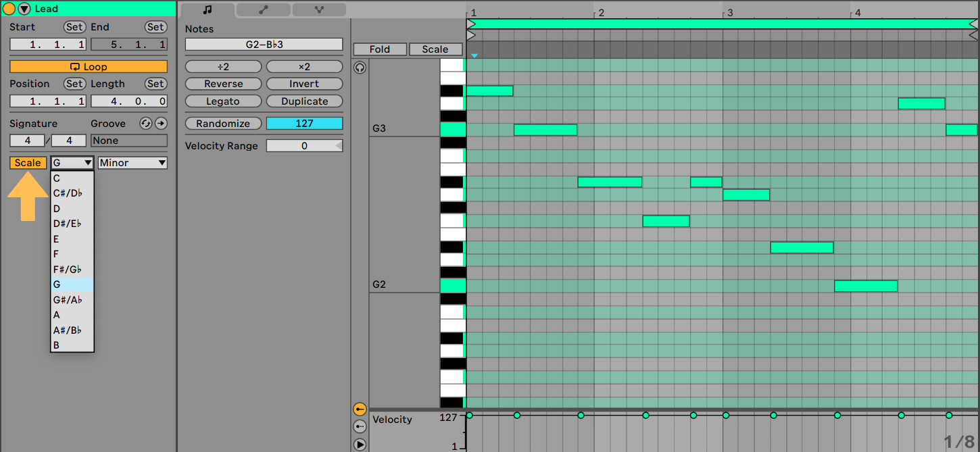The width and height of the screenshot is (980, 452).
Task: Click the G3 piano key
Action: click(x=453, y=130)
